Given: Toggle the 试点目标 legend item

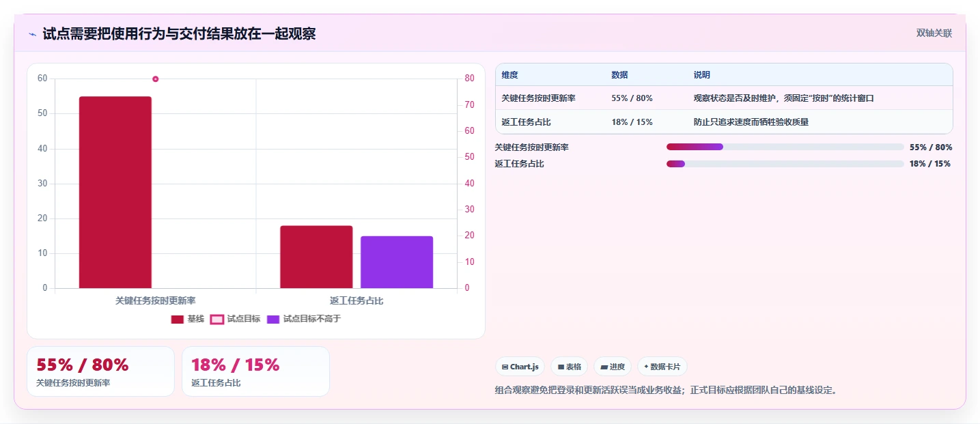Looking at the screenshot, I should tap(235, 319).
